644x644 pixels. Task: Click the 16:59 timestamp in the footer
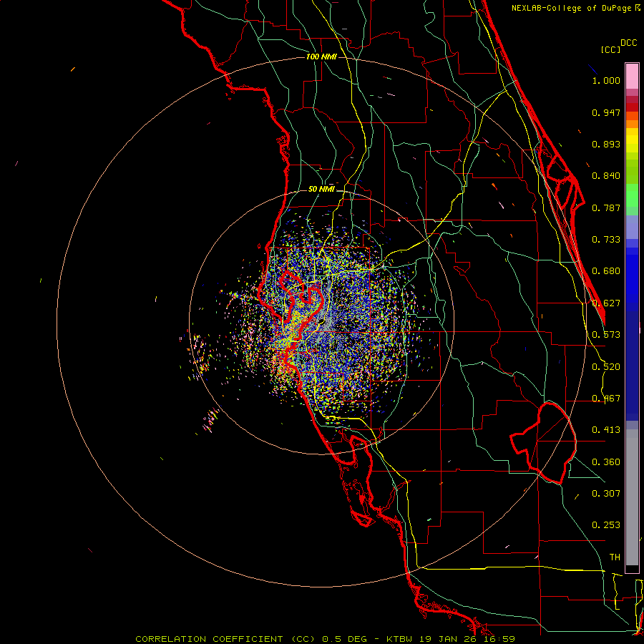click(501, 639)
